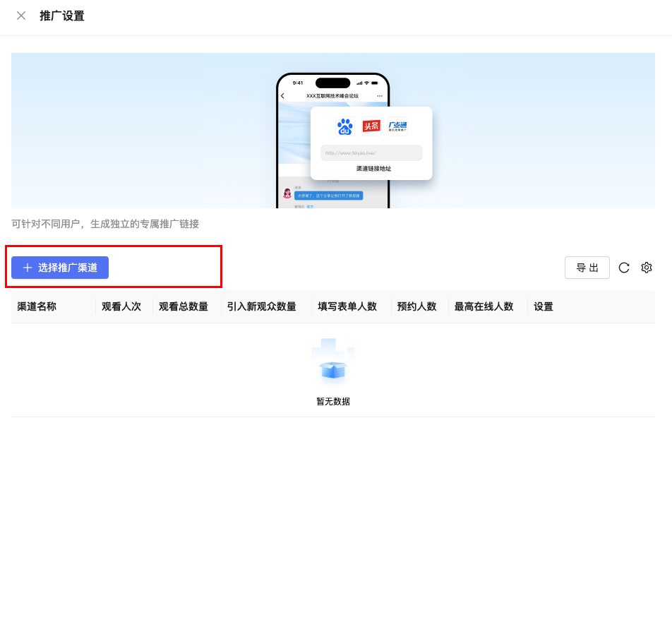Select the 渠道名称 column header
The width and height of the screenshot is (672, 622).
coord(37,306)
